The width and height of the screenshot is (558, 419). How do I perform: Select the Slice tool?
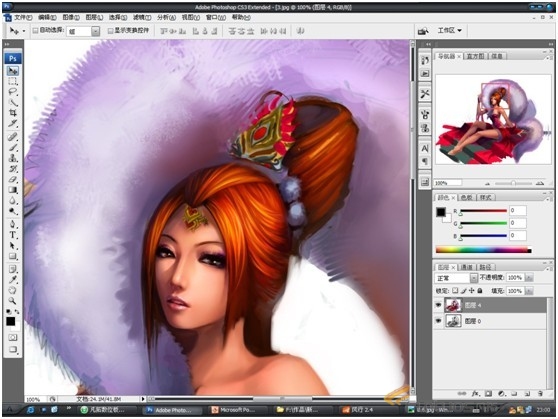tap(13, 124)
